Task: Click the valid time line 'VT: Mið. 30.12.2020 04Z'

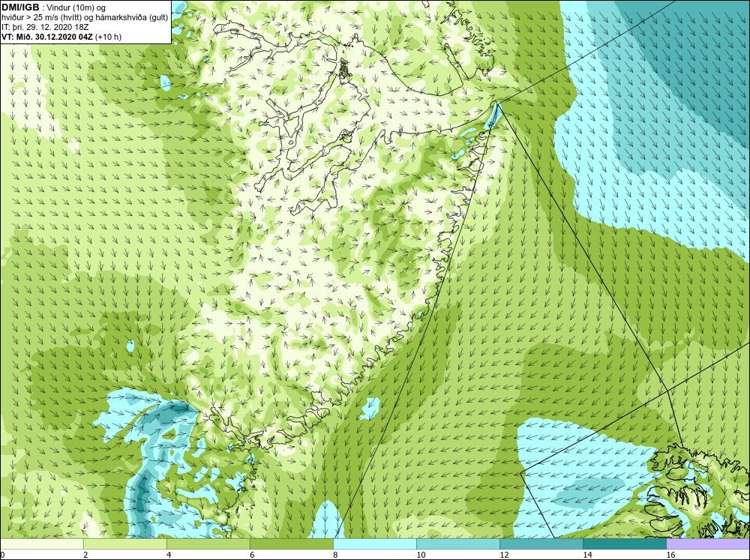Action: [48, 37]
